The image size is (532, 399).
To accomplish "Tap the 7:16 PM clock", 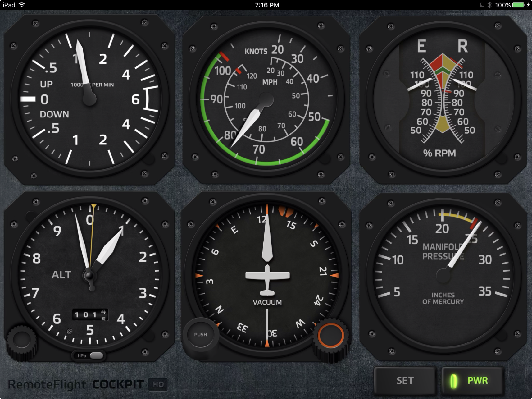I will (x=267, y=5).
